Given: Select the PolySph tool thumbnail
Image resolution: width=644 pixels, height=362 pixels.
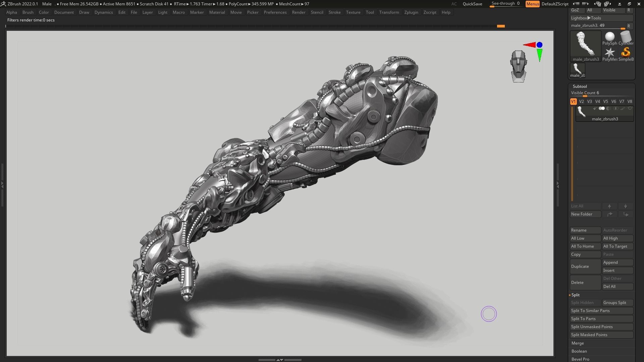Looking at the screenshot, I should click(x=609, y=36).
